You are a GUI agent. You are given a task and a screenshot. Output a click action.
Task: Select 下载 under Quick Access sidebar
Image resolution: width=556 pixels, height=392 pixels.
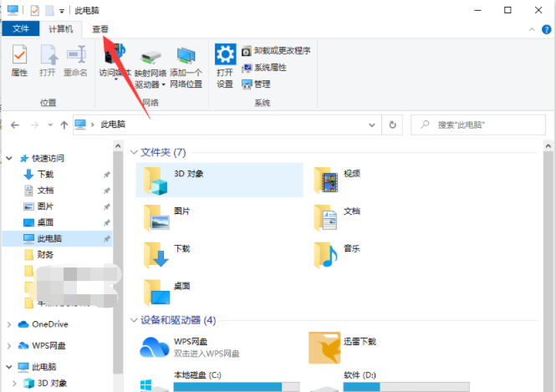tap(45, 174)
